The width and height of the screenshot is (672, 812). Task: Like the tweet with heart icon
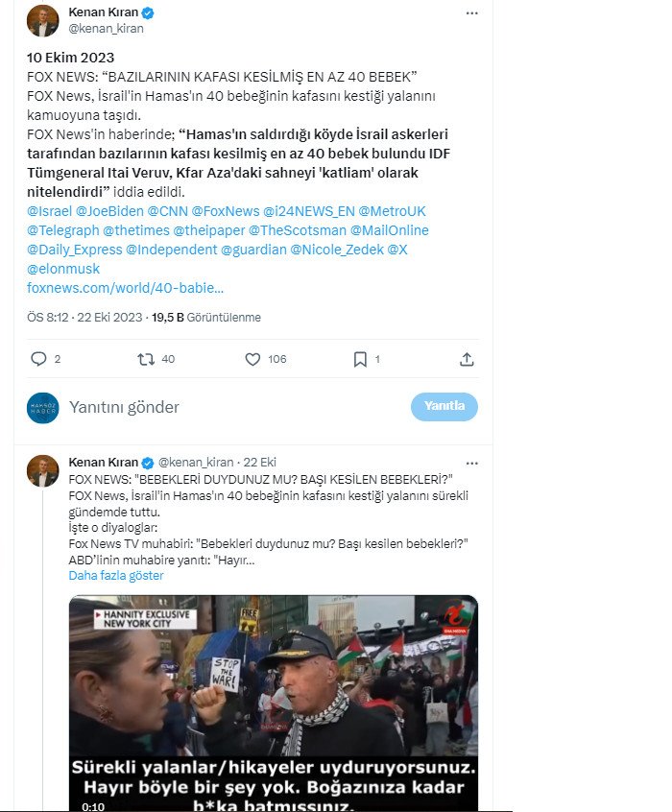coord(252,359)
